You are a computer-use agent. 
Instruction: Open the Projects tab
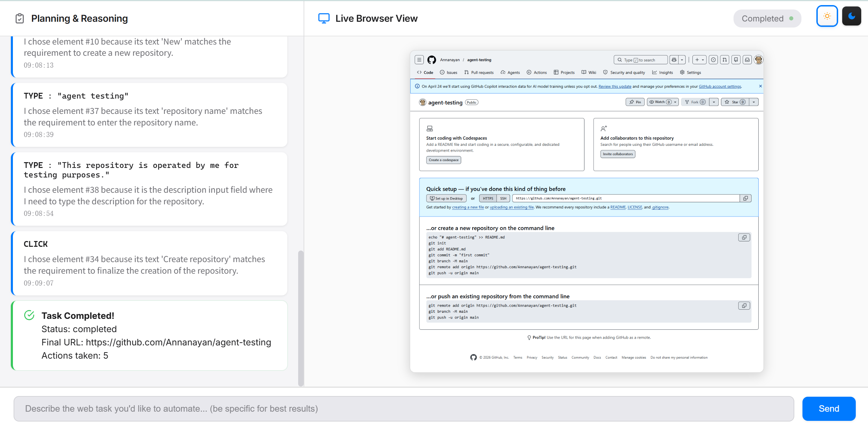tap(564, 72)
